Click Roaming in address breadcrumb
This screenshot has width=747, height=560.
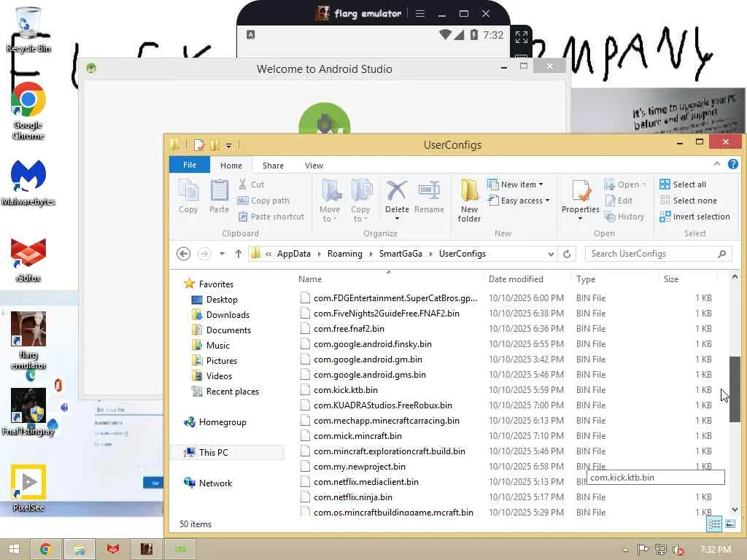pos(344,254)
